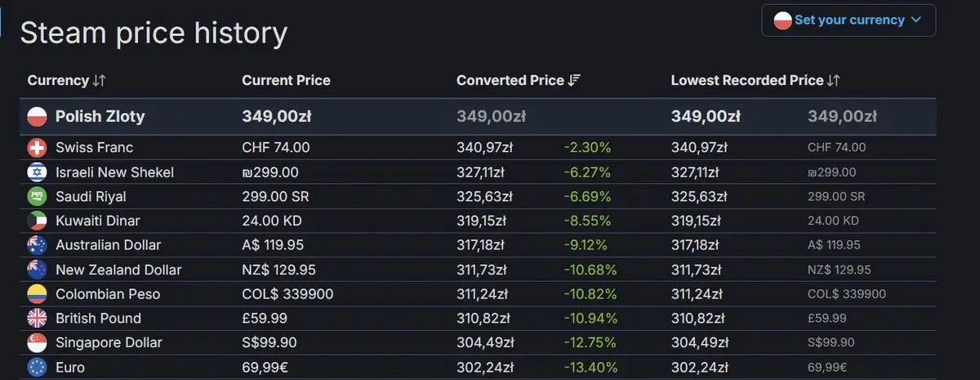
Task: Click the Euro currency name
Action: point(70,368)
